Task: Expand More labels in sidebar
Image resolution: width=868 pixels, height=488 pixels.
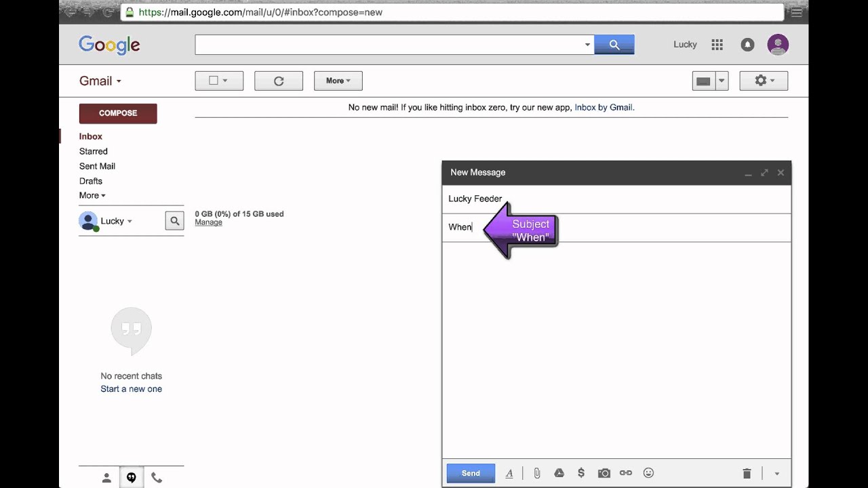Action: point(92,195)
